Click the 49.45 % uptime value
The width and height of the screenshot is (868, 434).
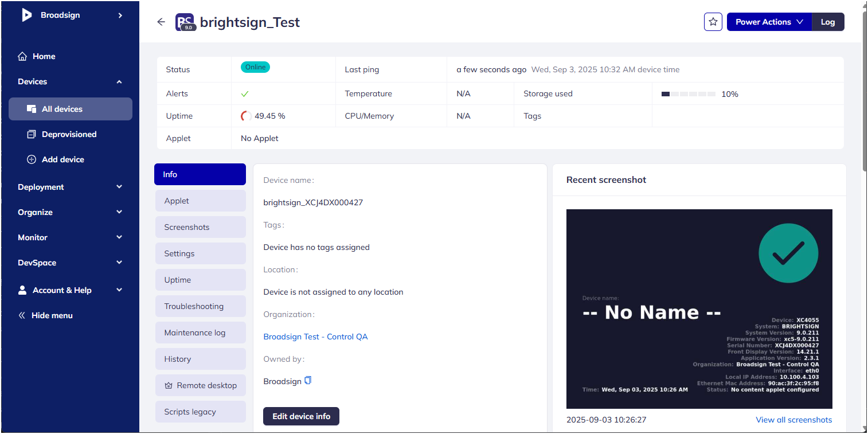270,116
